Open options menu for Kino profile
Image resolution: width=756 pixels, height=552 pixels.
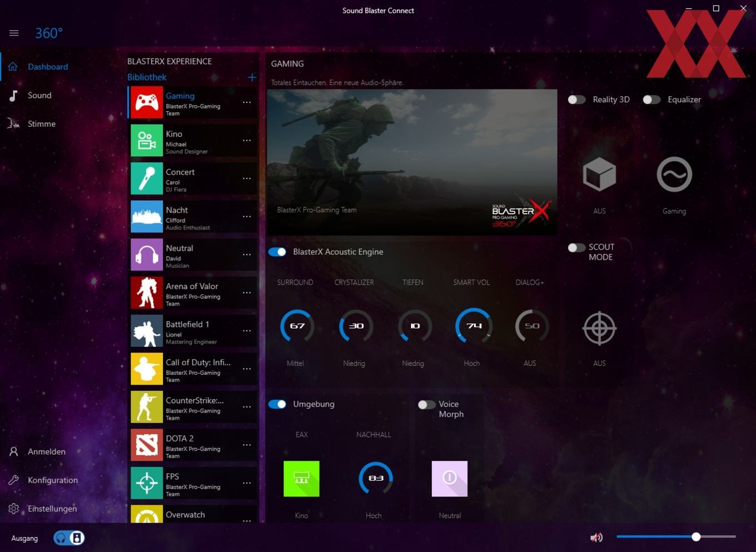tap(247, 140)
